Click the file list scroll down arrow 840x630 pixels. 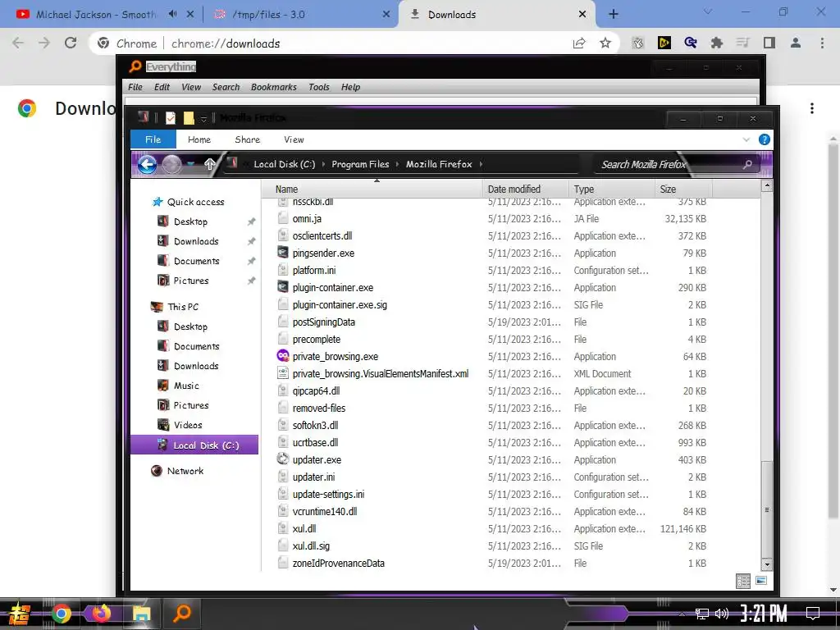point(767,564)
